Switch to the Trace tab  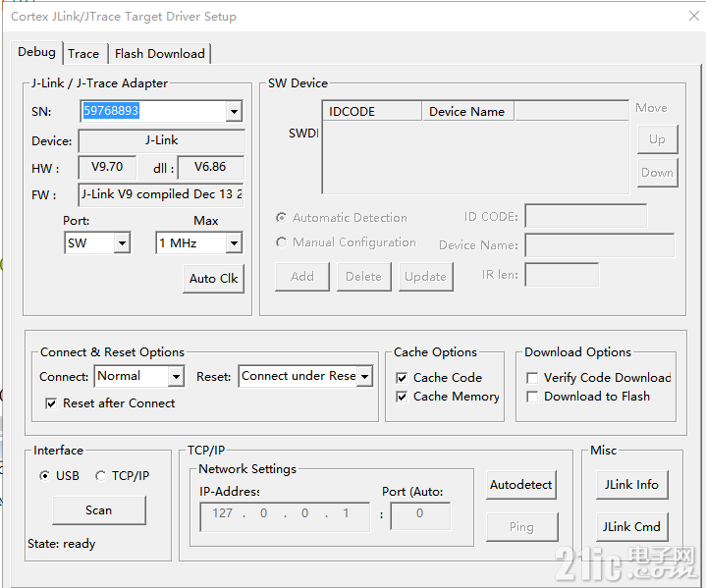click(x=83, y=54)
